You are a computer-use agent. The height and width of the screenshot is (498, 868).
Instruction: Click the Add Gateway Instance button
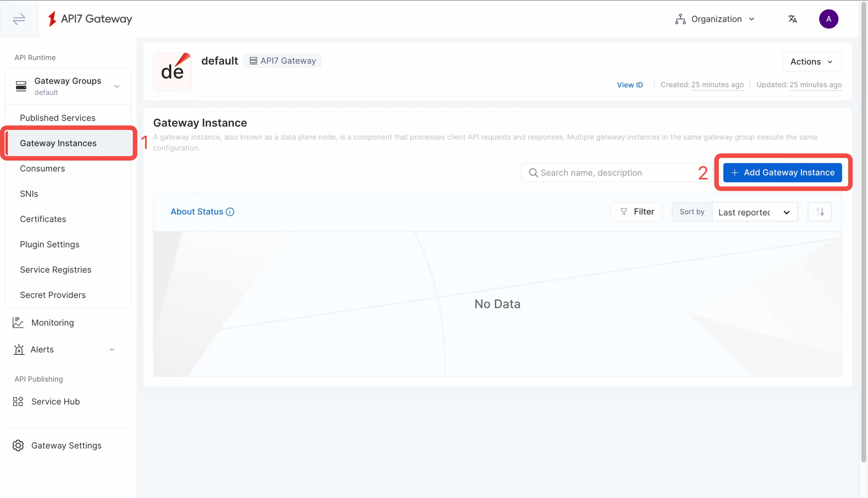[783, 172]
